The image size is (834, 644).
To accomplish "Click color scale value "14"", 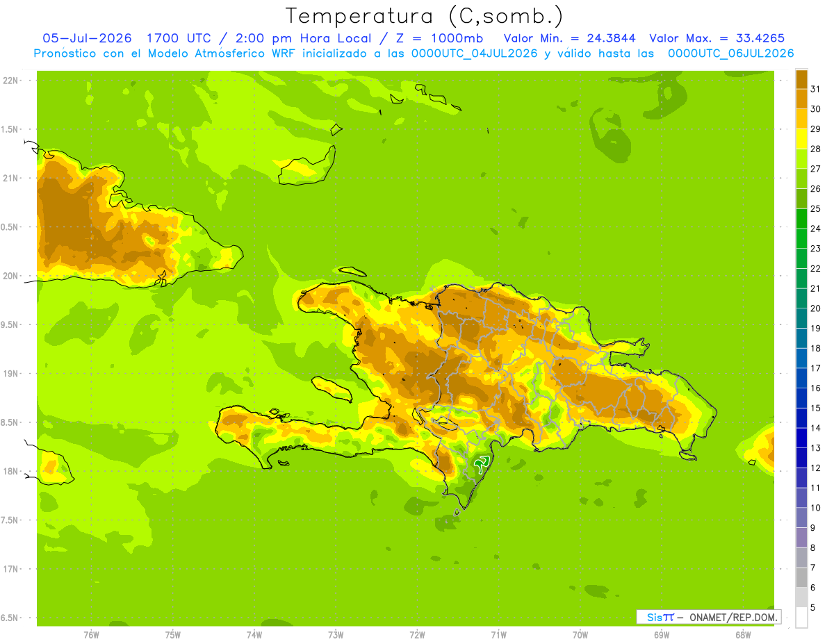I will click(x=815, y=428).
